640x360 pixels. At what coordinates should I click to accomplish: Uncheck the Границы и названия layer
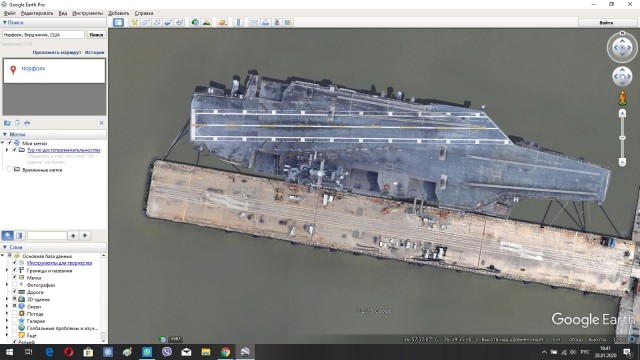(15, 270)
